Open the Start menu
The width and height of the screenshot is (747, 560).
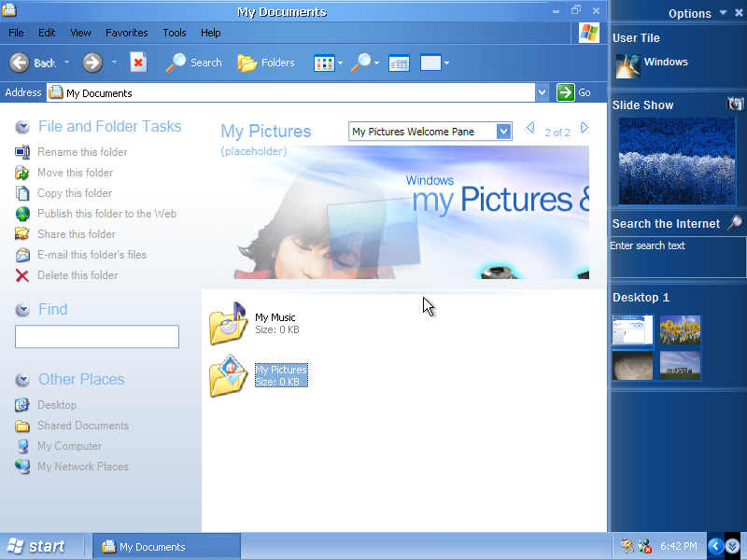click(37, 546)
